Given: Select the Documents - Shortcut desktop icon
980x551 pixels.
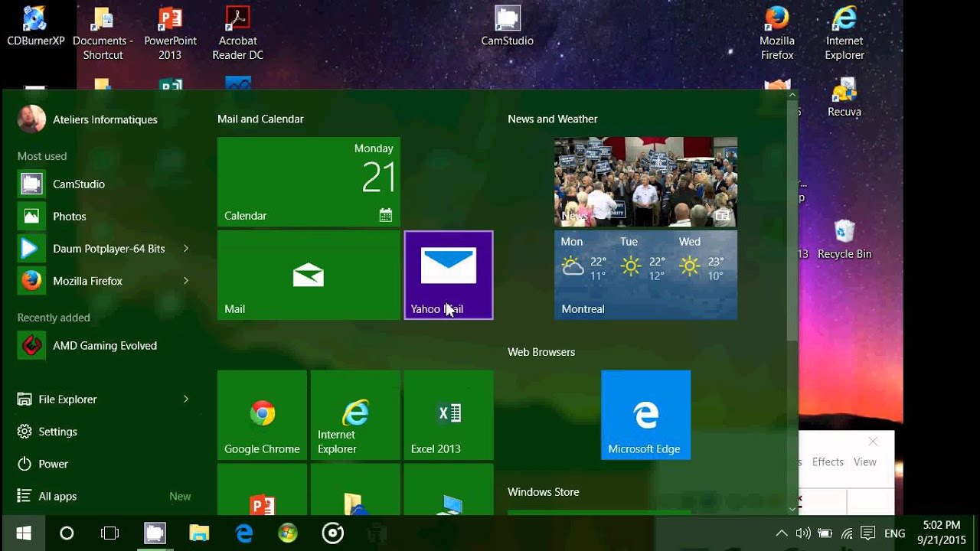Looking at the screenshot, I should 103,34.
